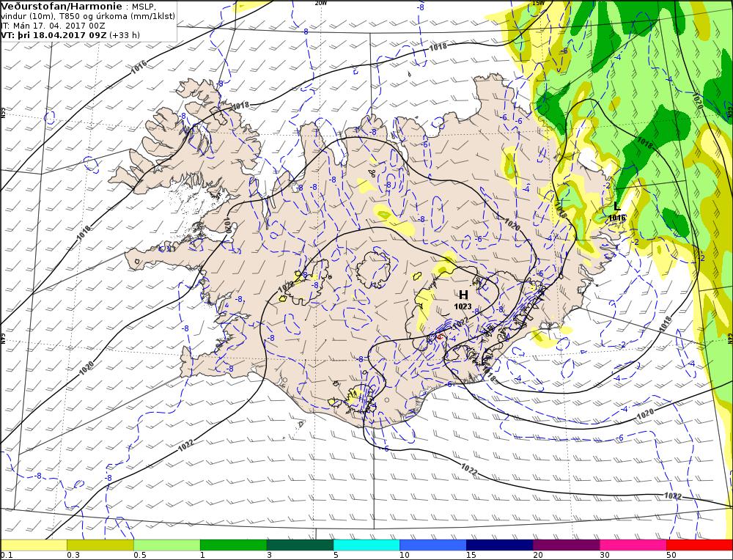Click the yellow 0.1 precipitation legend swatch
Screen dimensions: 733x560
pyautogui.click(x=34, y=545)
